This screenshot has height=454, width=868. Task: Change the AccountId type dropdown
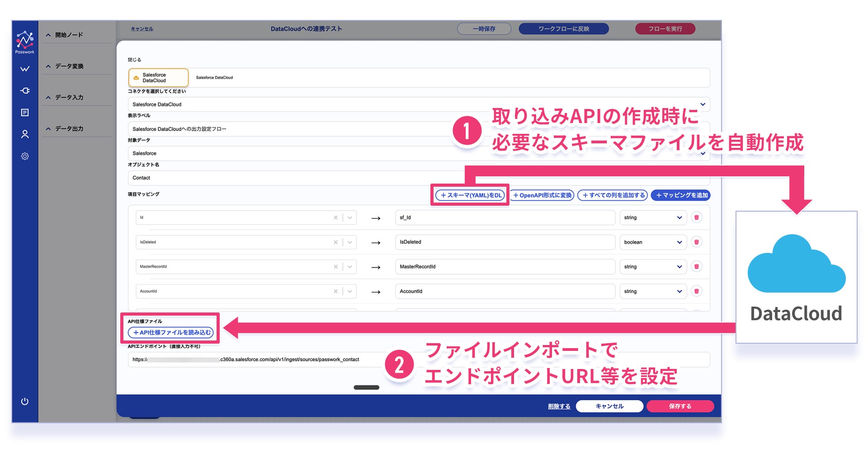click(x=653, y=291)
